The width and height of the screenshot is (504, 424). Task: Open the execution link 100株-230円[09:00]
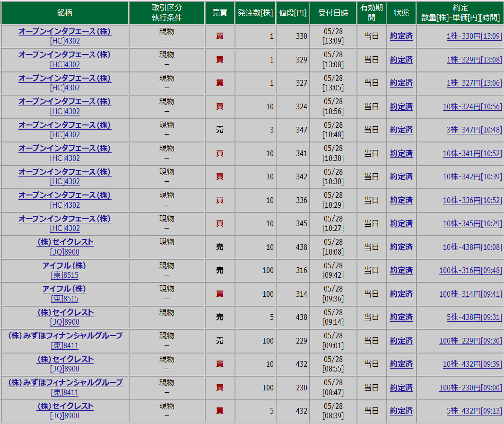tap(470, 388)
